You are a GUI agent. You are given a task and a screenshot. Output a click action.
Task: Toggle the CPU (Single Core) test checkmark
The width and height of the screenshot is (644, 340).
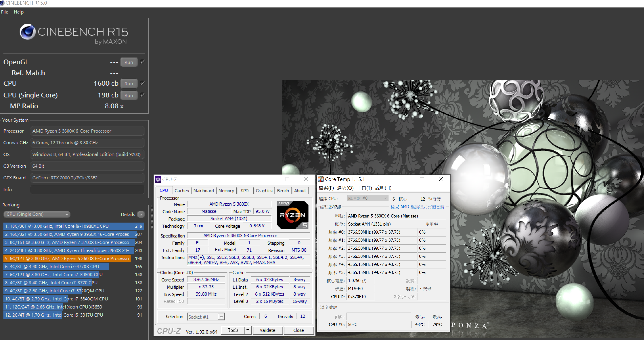tap(142, 95)
